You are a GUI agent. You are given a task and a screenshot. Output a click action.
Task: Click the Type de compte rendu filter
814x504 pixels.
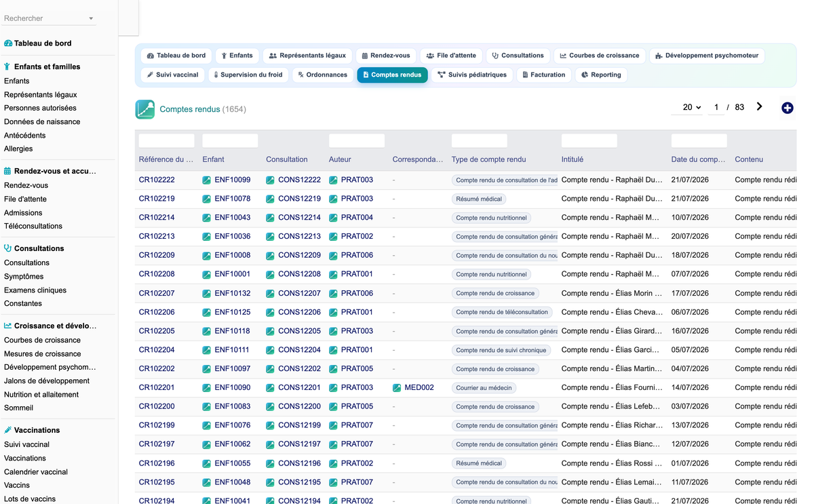click(480, 141)
